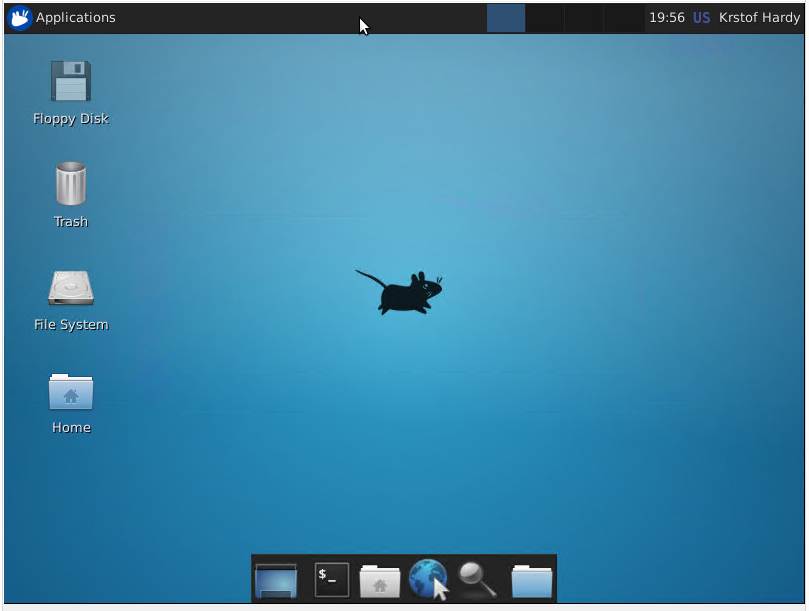Click the File System label text
Screen dimensions: 809x611
(71, 325)
